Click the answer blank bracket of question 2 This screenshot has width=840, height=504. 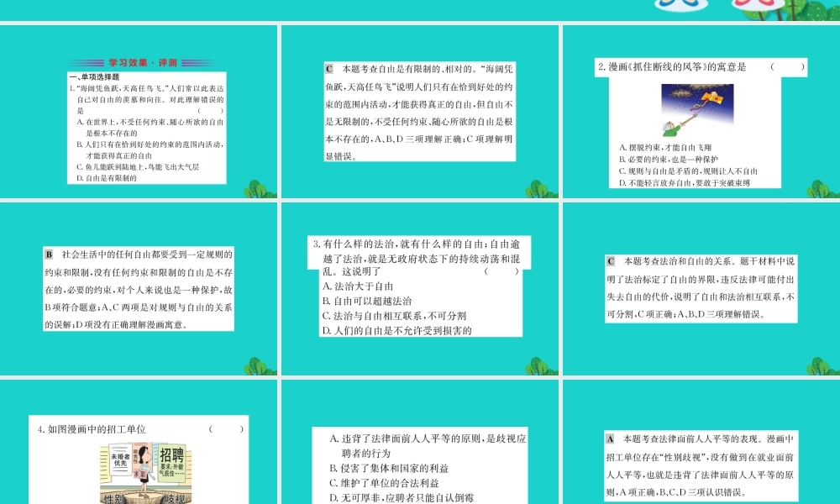click(787, 67)
